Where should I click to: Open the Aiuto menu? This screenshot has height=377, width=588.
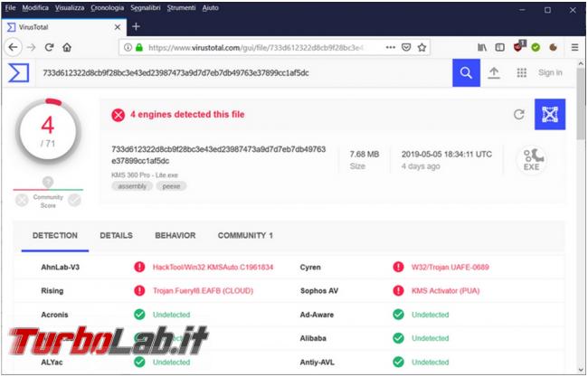(x=211, y=7)
